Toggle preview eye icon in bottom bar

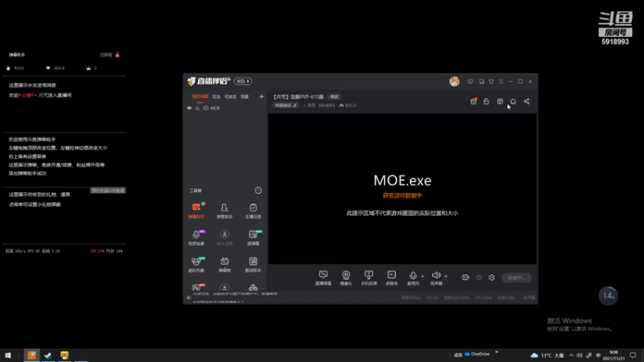[x=478, y=278]
